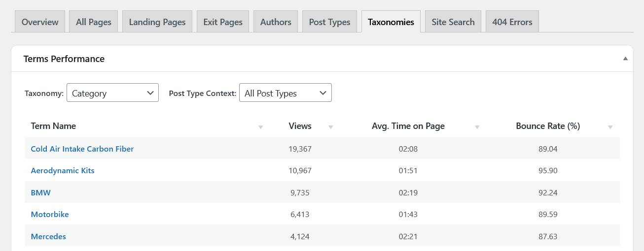The width and height of the screenshot is (644, 251).
Task: Click the 01:51 average time cell
Action: [408, 170]
